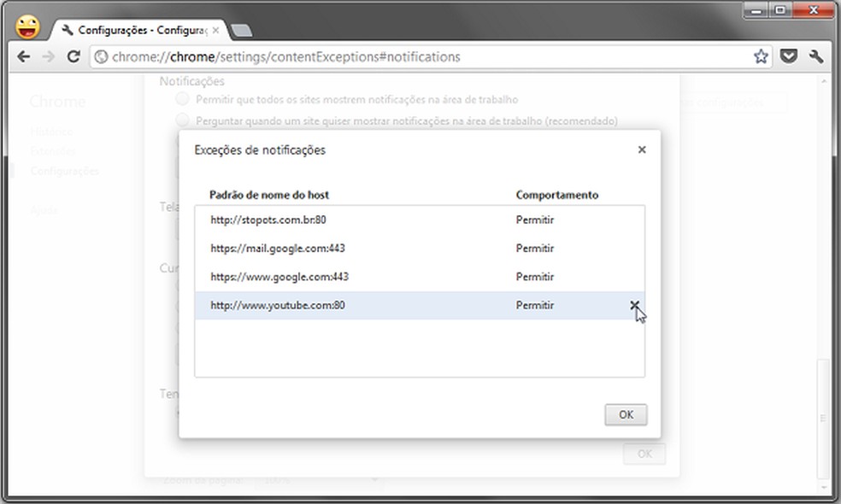Navigate back with the back arrow
841x504 pixels.
[23, 56]
